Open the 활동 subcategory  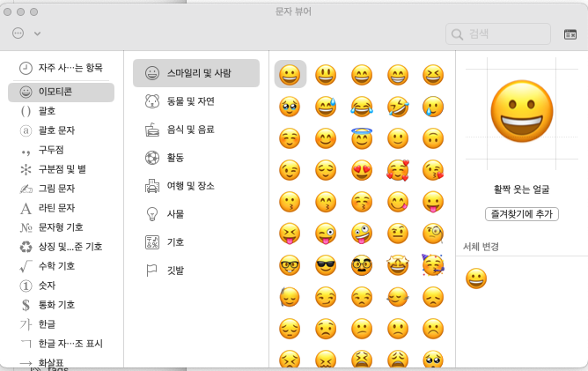pos(196,158)
